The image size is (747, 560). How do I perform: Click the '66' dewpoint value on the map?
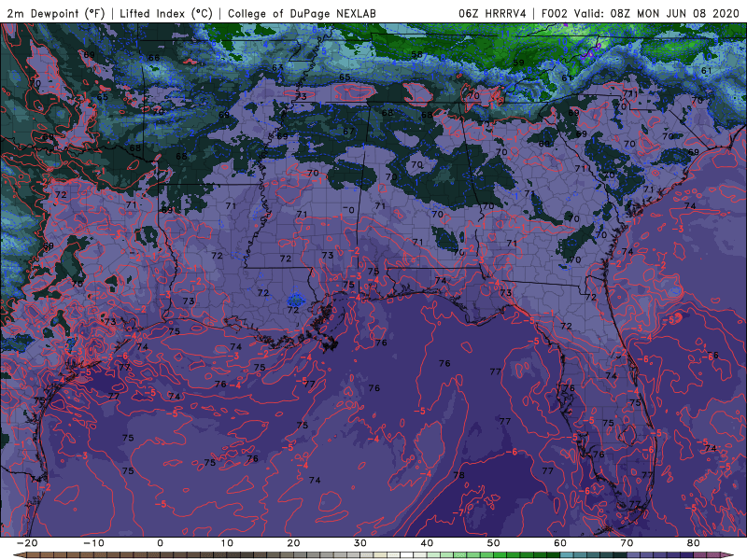coord(154,58)
